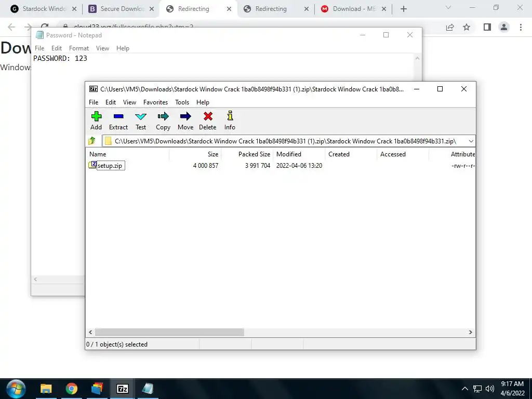Open the Chrome three-dot menu
The height and width of the screenshot is (399, 532).
point(521,27)
